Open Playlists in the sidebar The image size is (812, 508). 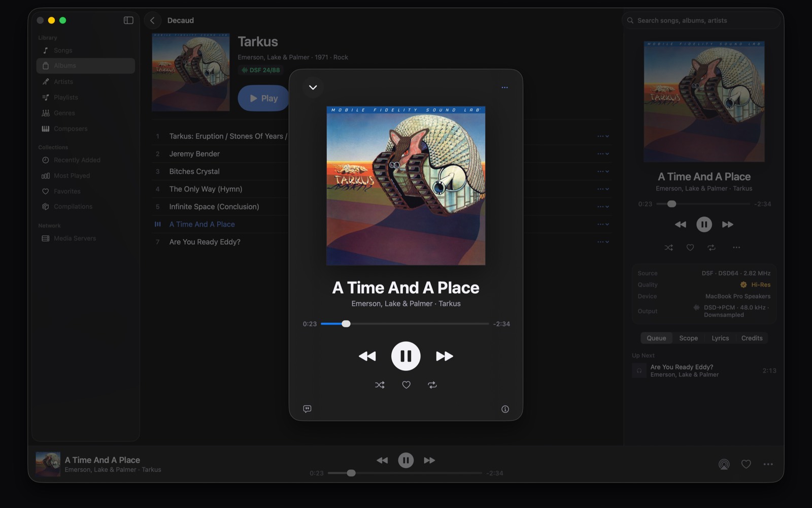coord(86,97)
